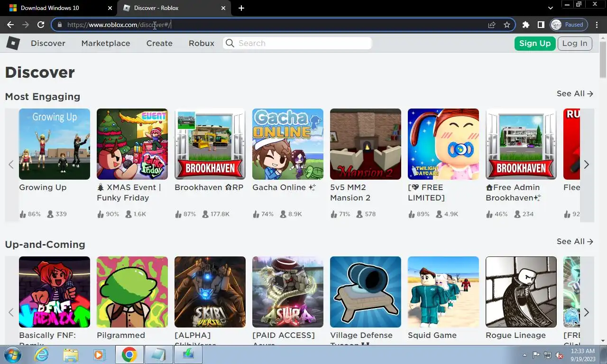Close the Download Windows 10 tab
The height and width of the screenshot is (364, 607).
110,8
